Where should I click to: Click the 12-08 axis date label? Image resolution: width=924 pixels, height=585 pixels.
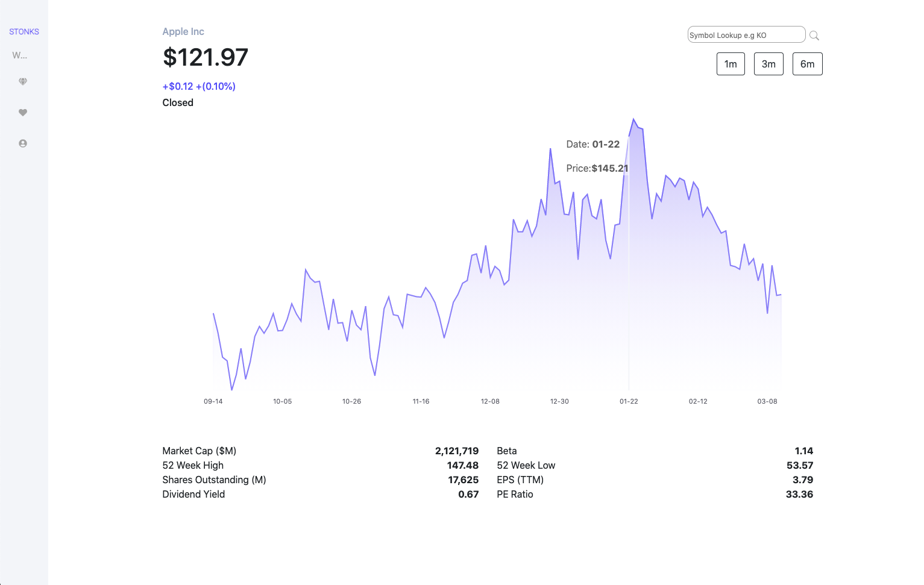(491, 401)
